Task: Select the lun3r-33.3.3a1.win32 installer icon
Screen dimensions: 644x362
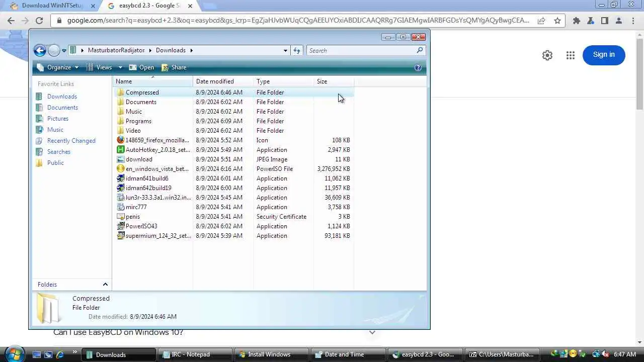Action: (x=120, y=198)
